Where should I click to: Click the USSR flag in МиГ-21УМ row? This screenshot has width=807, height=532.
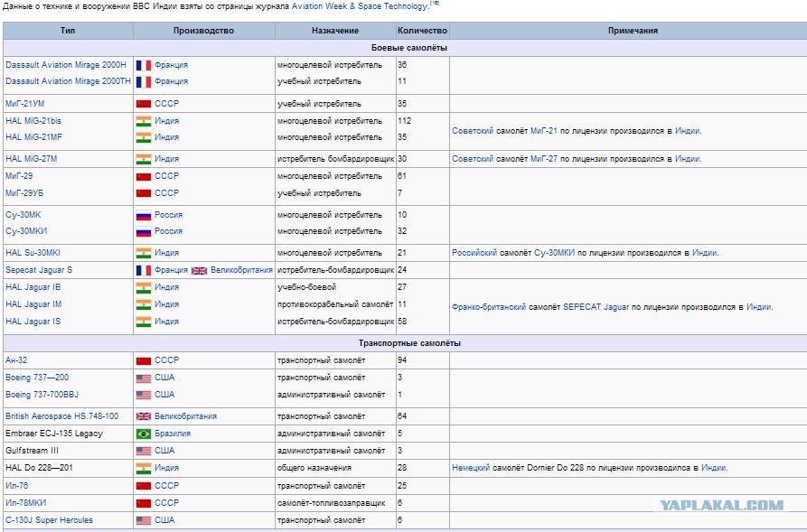(144, 104)
